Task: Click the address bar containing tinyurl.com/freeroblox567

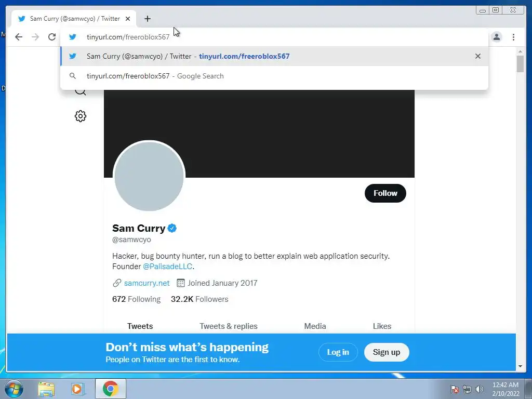Action: pyautogui.click(x=274, y=37)
